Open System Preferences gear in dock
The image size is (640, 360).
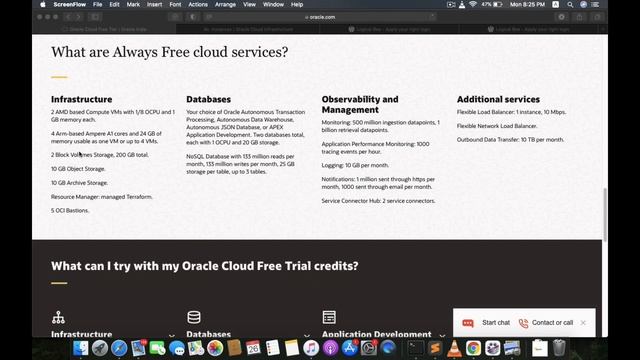[369, 348]
